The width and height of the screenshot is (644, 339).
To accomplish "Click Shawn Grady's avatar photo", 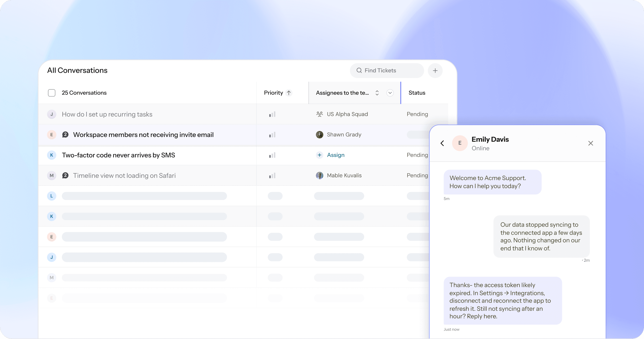I will [319, 134].
